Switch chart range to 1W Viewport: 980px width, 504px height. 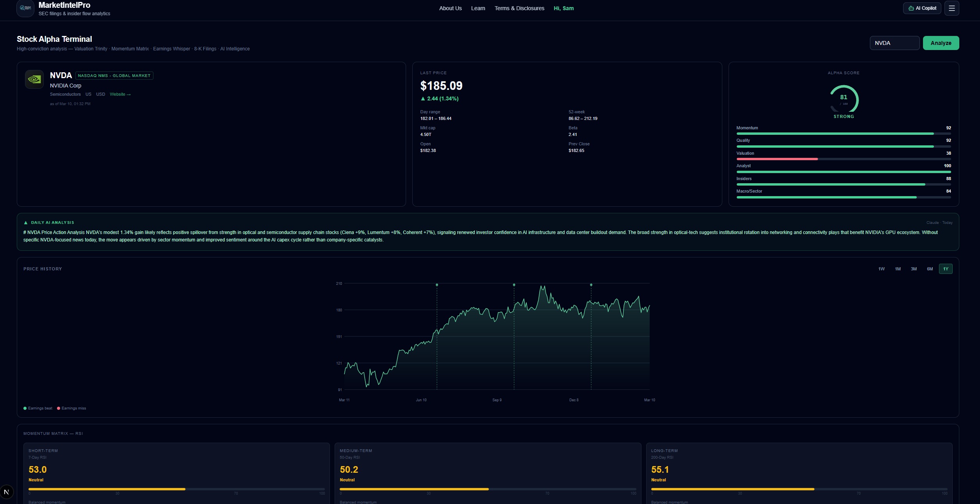click(x=881, y=269)
